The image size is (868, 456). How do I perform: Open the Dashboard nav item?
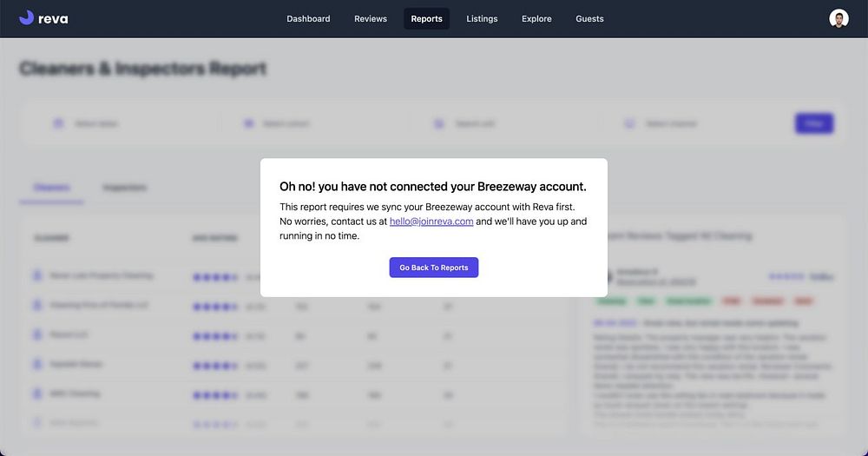click(x=308, y=19)
